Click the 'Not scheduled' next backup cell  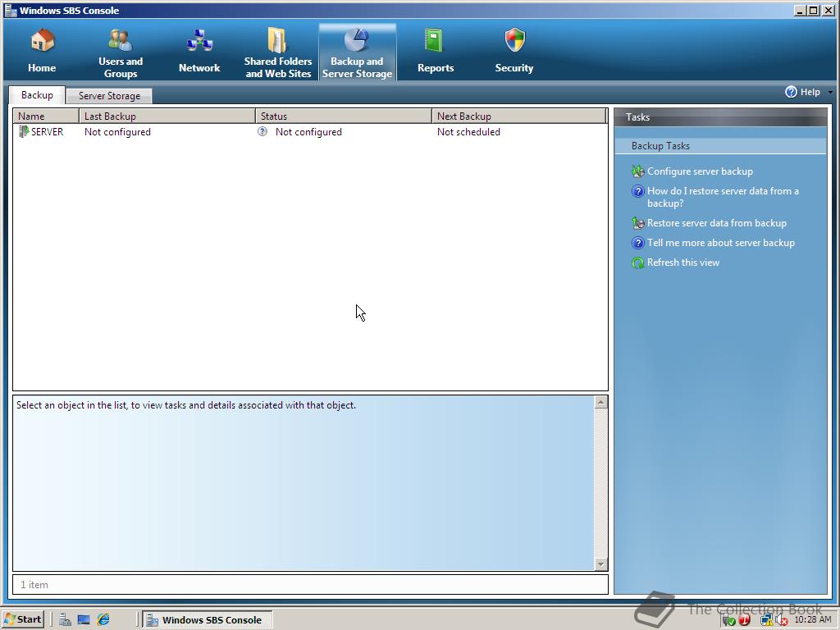pos(468,132)
